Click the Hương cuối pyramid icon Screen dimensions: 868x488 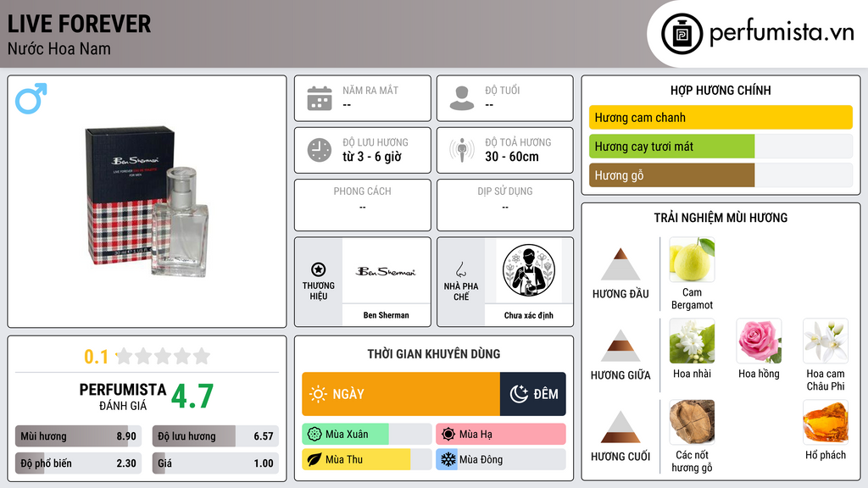tap(620, 427)
